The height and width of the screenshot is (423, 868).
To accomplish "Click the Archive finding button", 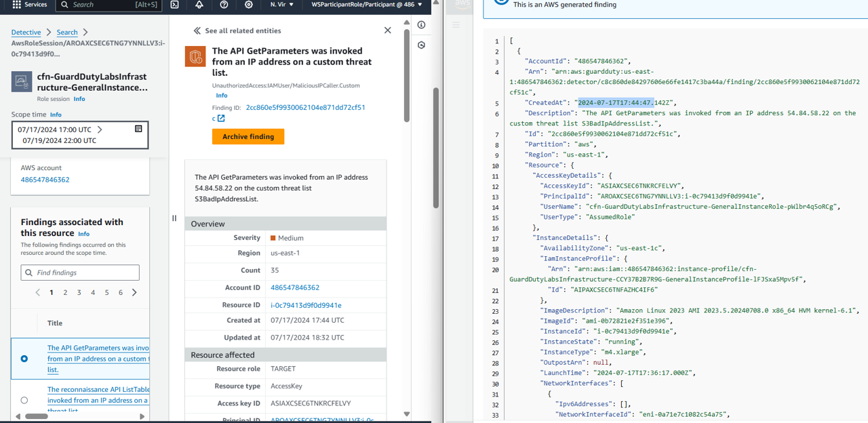I will [248, 137].
